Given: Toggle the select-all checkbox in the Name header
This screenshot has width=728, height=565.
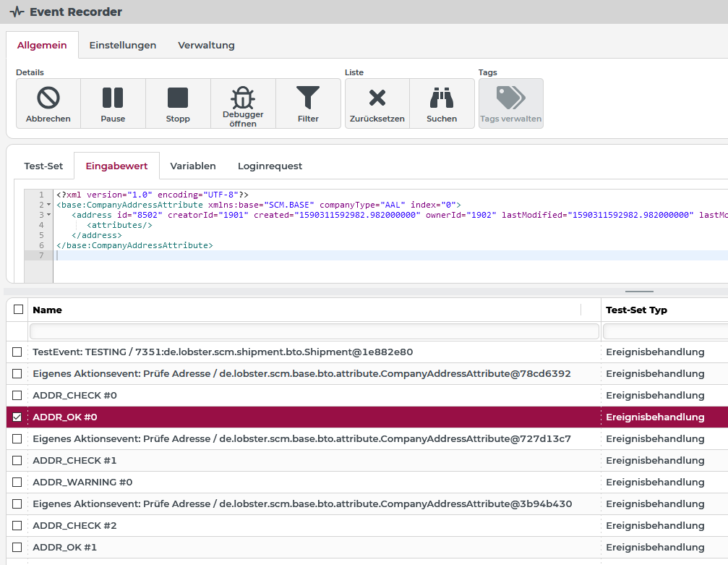Looking at the screenshot, I should point(18,310).
